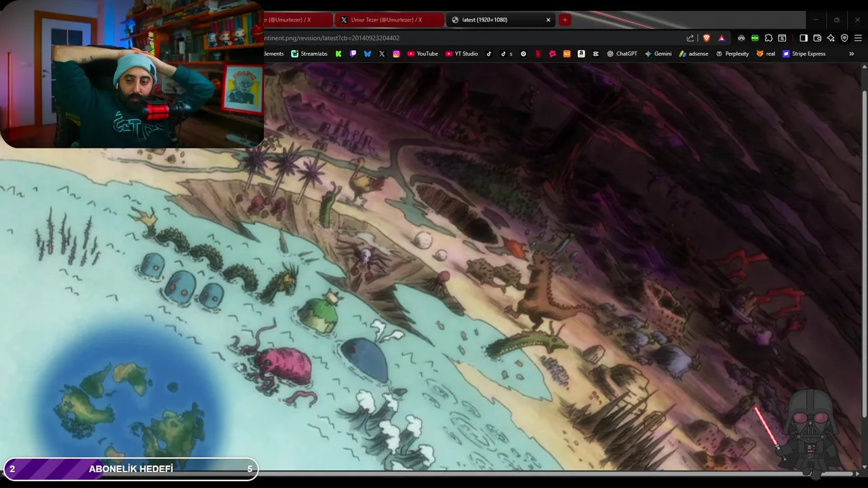
Task: Open the orange bookmark icon before Amazon
Action: pyautogui.click(x=567, y=54)
